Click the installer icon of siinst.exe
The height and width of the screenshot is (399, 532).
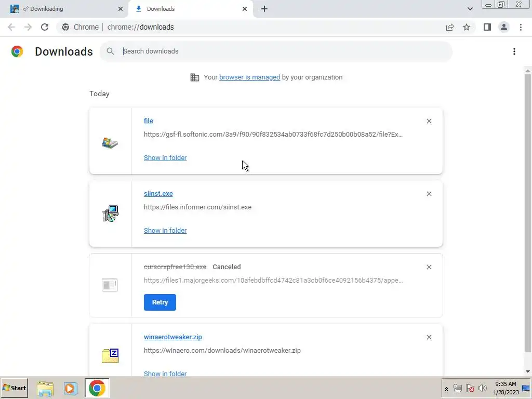point(110,214)
